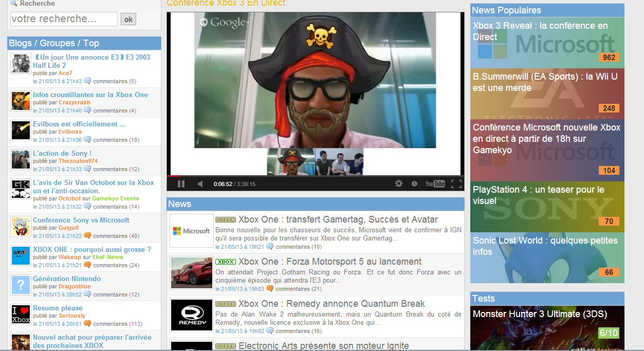
Task: Switch the video to fullscreen
Action: click(456, 183)
